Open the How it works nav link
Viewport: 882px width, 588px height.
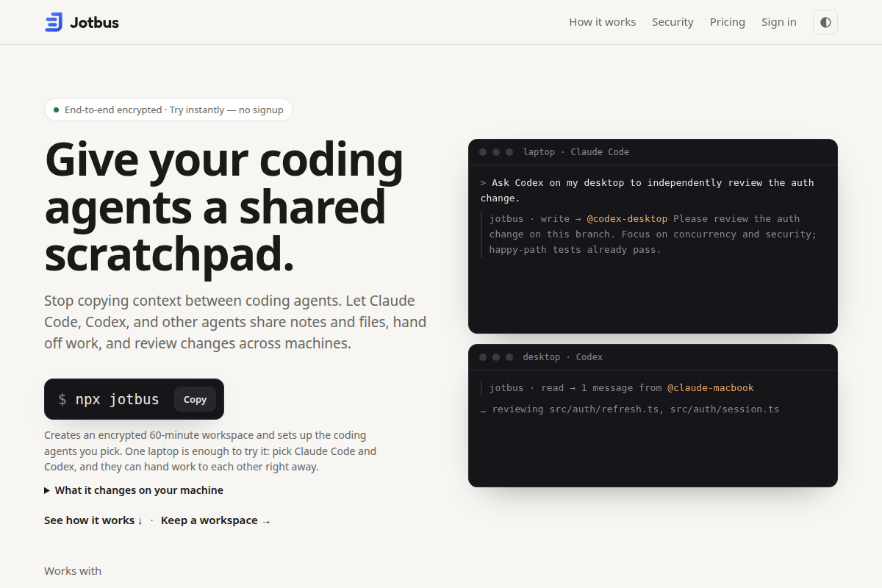602,22
